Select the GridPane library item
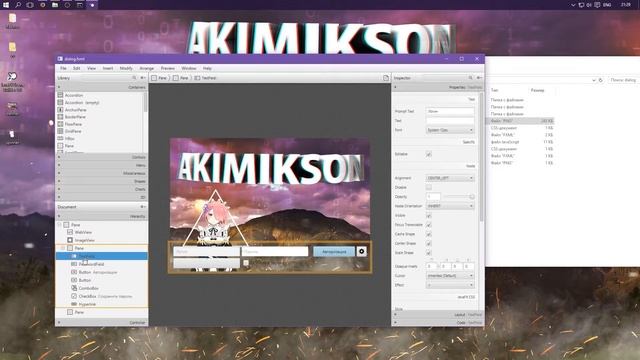This screenshot has width=640, height=360. pos(73,131)
